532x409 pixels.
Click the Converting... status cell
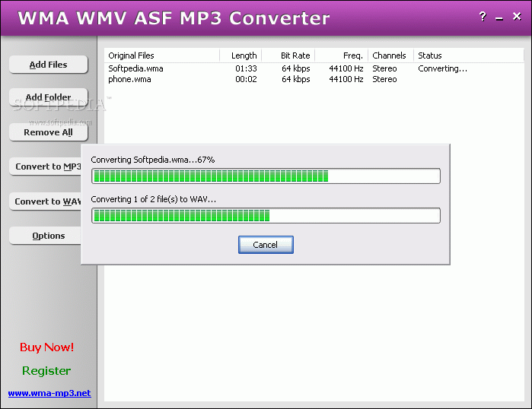(x=442, y=68)
